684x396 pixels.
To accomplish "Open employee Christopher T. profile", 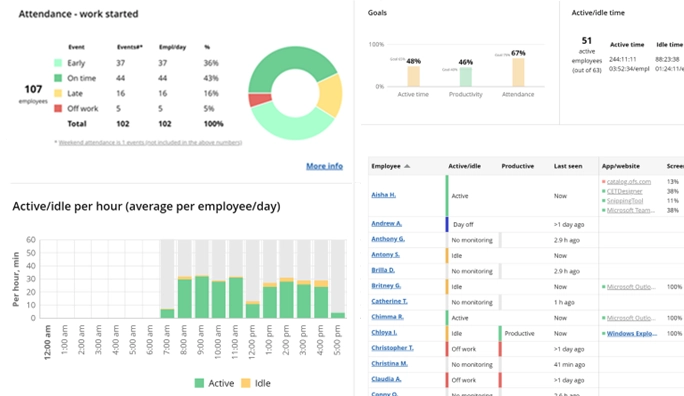I will tap(392, 348).
